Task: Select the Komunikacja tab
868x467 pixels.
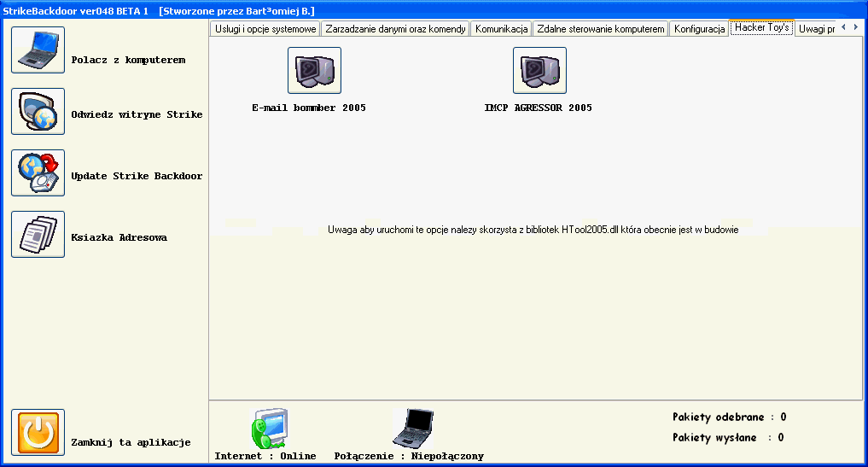Action: [502, 29]
